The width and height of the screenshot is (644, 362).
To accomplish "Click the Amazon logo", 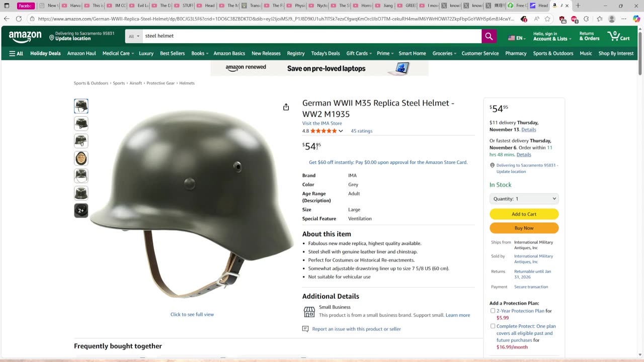I will point(25,37).
